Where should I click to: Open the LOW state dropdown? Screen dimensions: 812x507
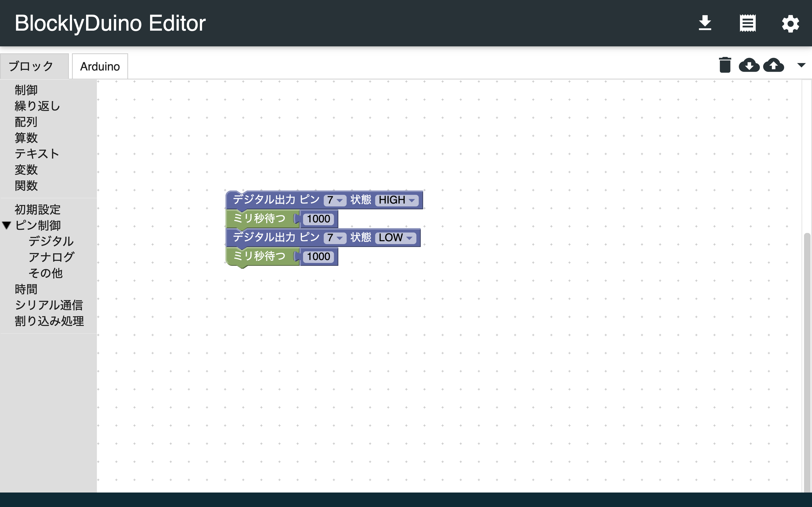(x=395, y=238)
